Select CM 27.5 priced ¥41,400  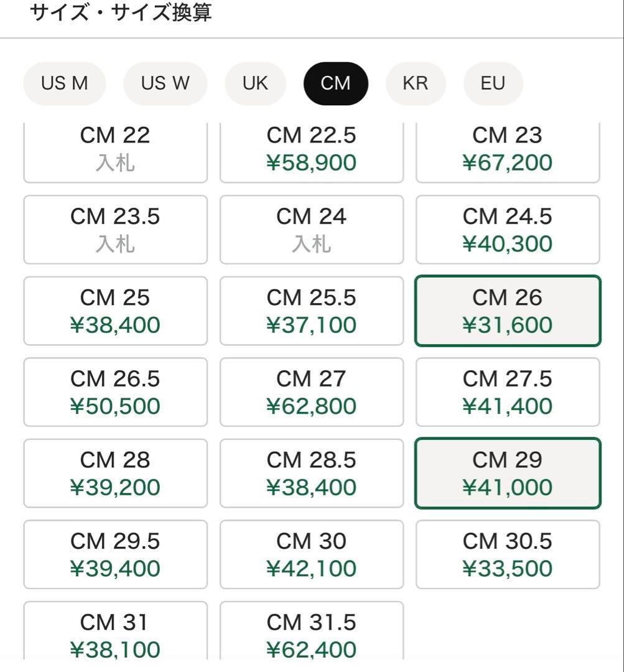[x=507, y=392]
